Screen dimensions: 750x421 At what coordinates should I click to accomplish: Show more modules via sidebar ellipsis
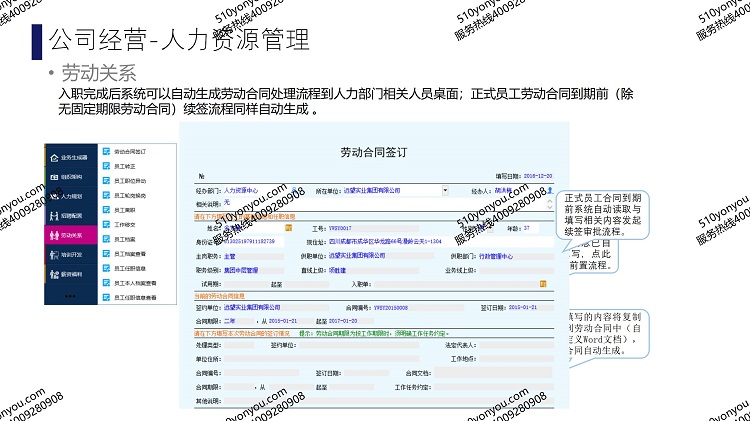70,295
